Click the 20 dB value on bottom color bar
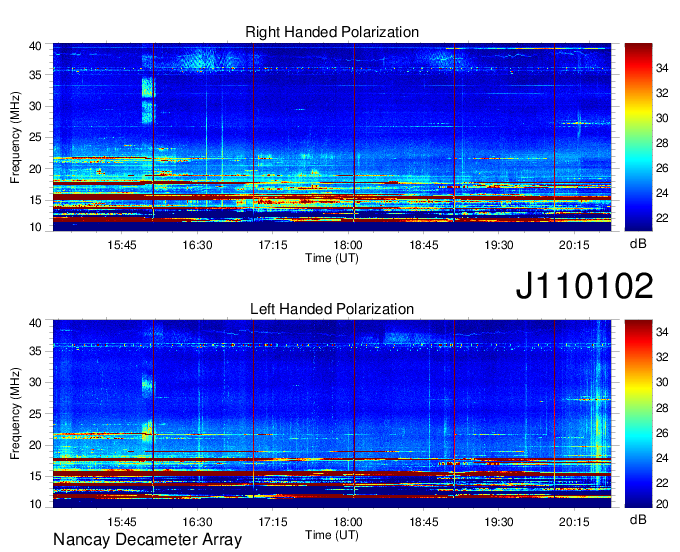The image size is (680, 552). point(662,504)
